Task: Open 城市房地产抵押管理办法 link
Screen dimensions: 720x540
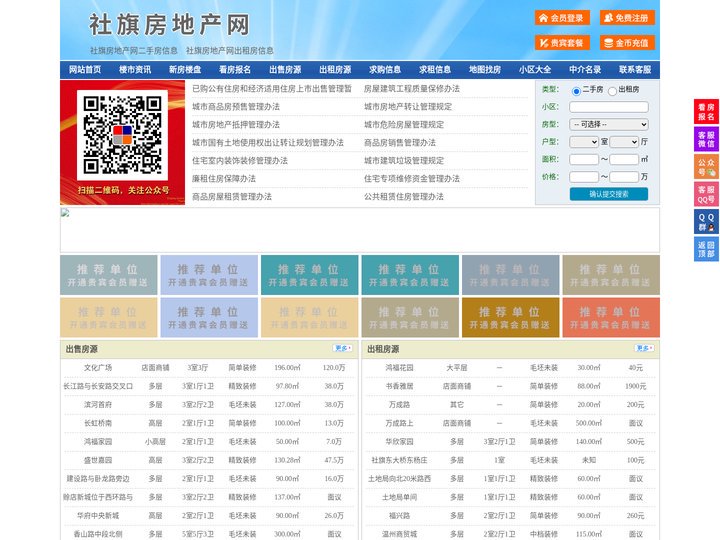Action: click(x=236, y=124)
